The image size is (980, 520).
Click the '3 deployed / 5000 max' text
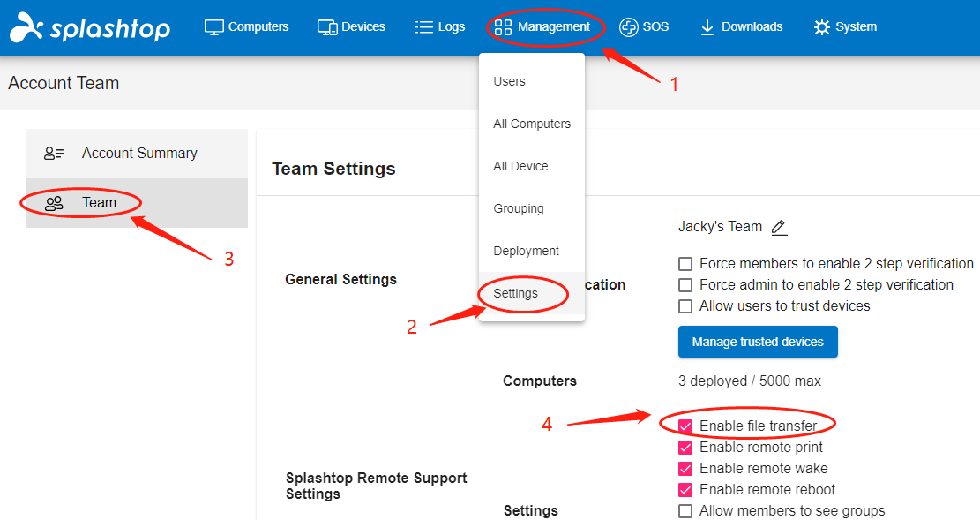750,381
